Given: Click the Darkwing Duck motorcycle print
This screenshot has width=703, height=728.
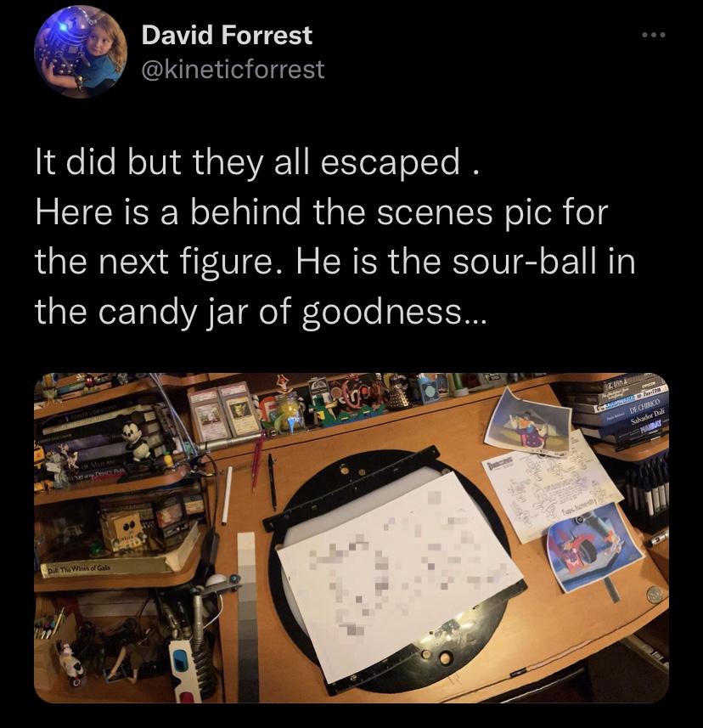Looking at the screenshot, I should (x=595, y=547).
